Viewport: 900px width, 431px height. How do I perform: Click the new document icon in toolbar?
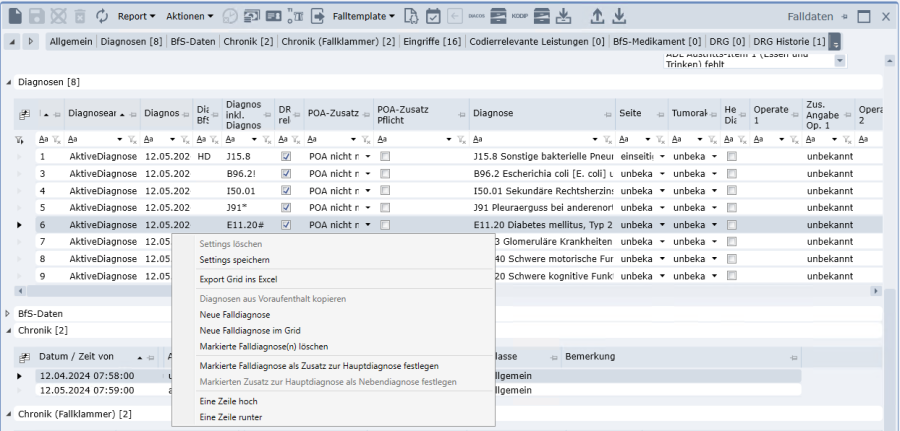(x=15, y=16)
